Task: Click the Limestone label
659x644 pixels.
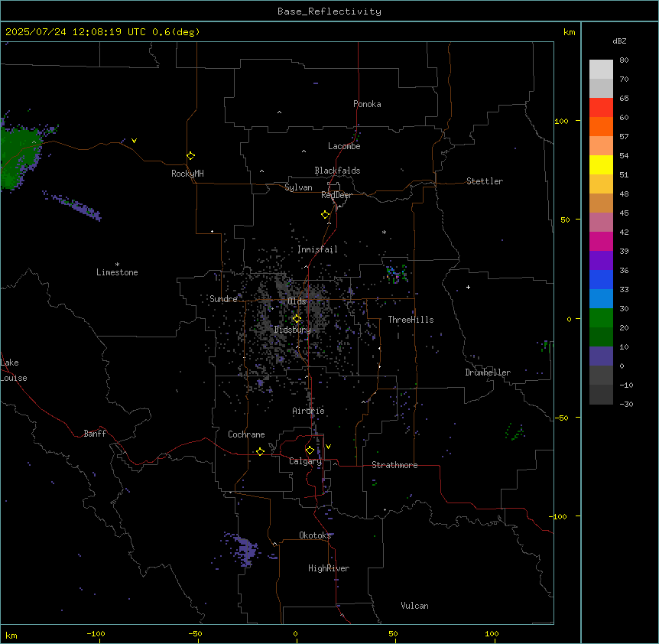Action: click(x=117, y=272)
